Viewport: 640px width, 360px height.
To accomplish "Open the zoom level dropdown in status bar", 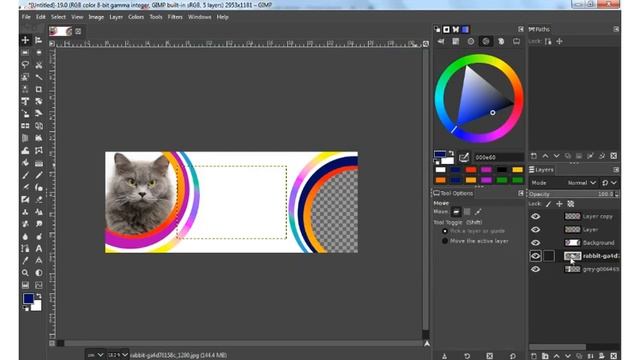I will click(118, 355).
